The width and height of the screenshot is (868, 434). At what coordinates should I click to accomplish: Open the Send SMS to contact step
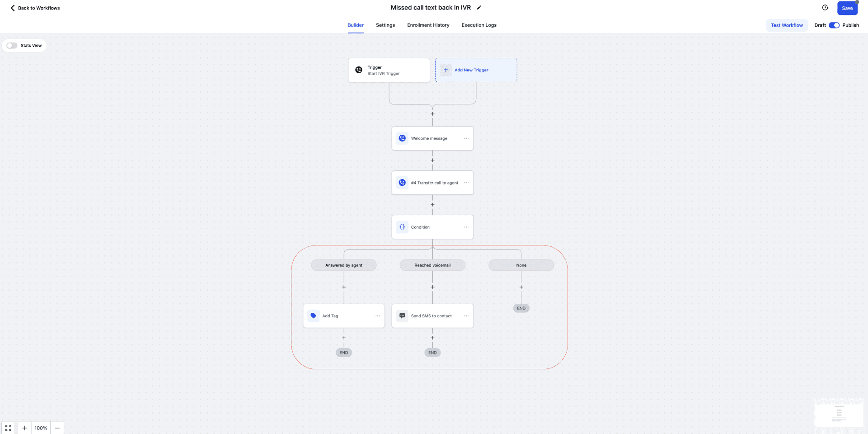click(432, 316)
